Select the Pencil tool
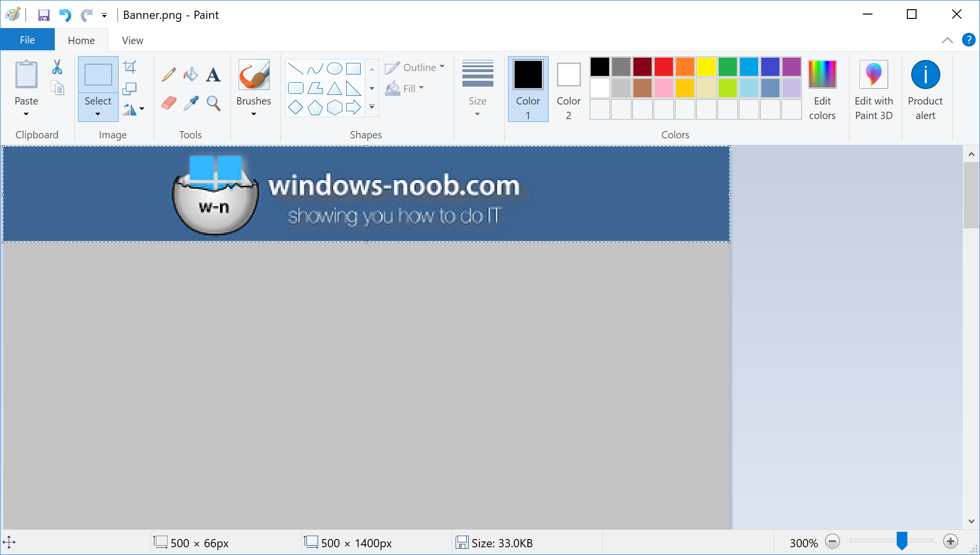 (x=169, y=74)
